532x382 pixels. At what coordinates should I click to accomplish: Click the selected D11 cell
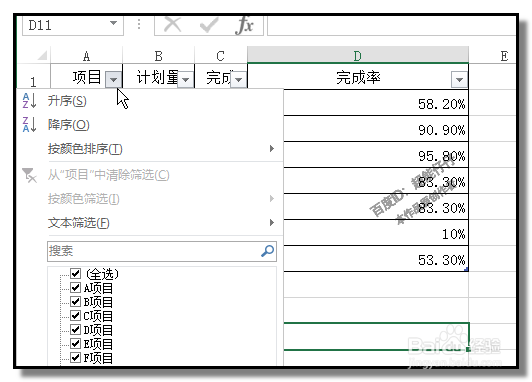click(376, 336)
